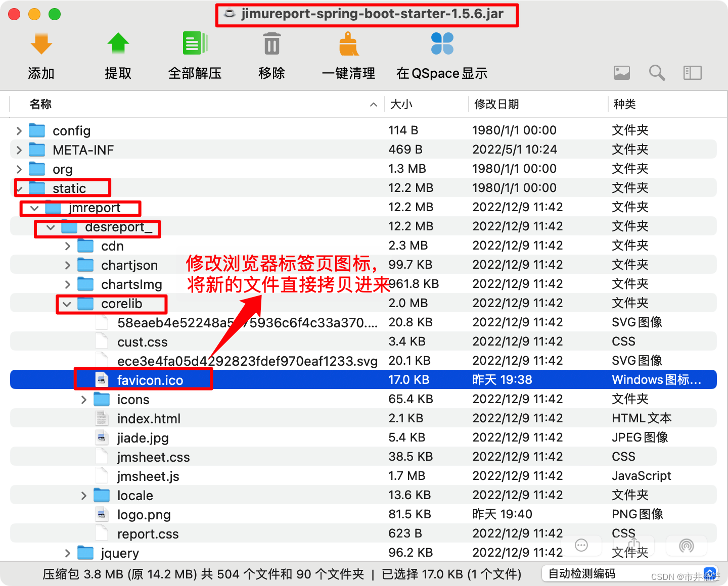Image resolution: width=728 pixels, height=586 pixels.
Task: Click the jiade.jpg file icon
Action: point(102,437)
